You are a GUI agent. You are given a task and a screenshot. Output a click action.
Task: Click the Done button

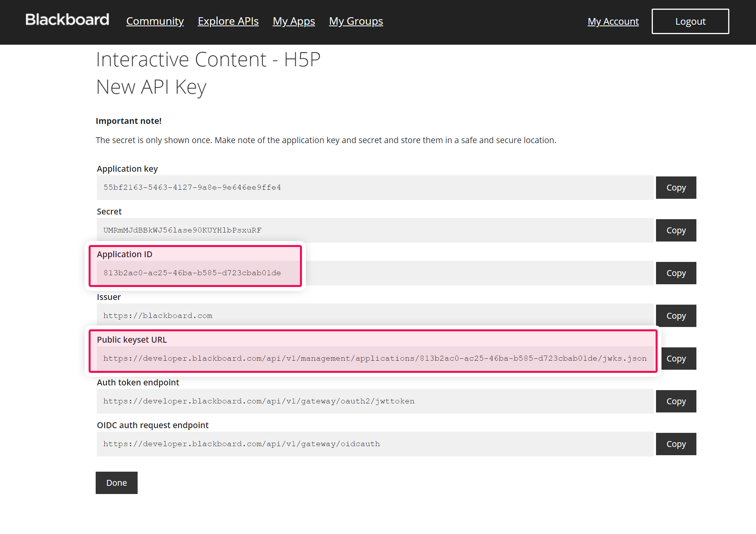[x=116, y=483]
